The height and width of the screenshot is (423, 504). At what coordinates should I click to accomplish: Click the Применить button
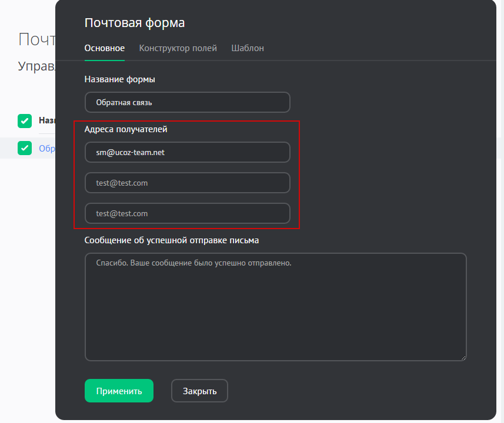coord(119,391)
